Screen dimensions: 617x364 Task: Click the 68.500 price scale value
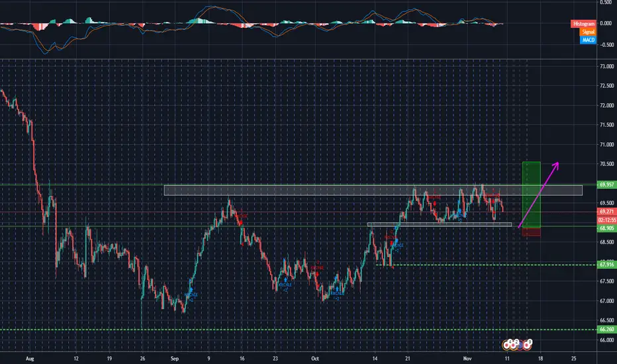pyautogui.click(x=607, y=242)
